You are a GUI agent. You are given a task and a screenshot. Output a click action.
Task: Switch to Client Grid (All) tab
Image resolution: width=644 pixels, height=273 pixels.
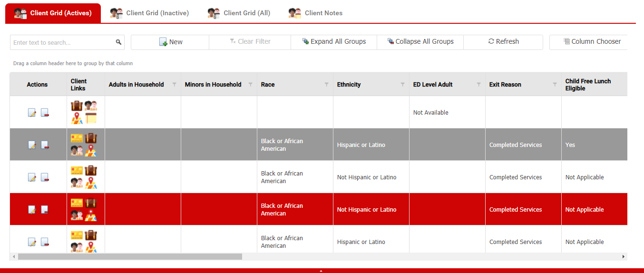[239, 13]
